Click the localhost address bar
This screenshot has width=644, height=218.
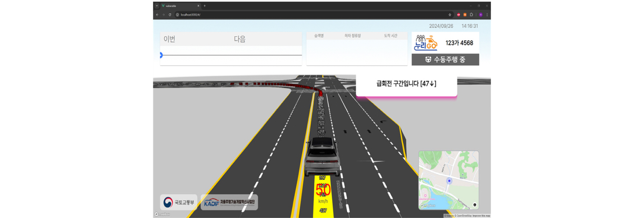(314, 15)
